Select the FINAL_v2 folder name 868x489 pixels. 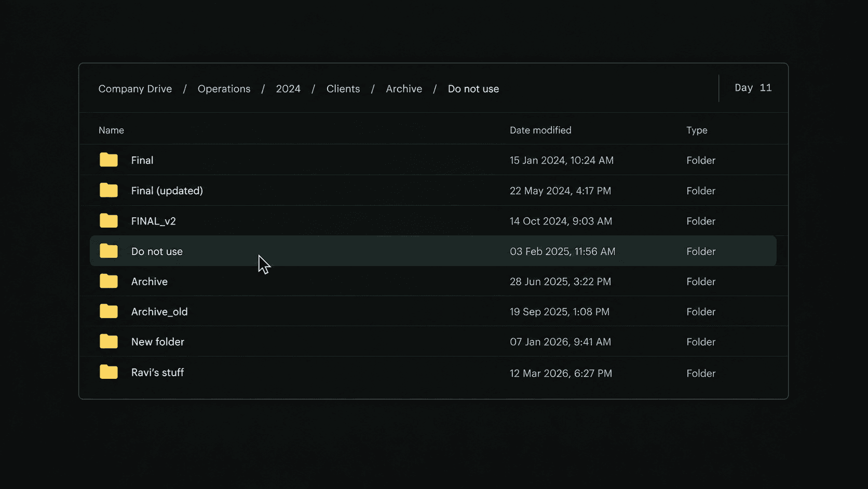coord(154,221)
